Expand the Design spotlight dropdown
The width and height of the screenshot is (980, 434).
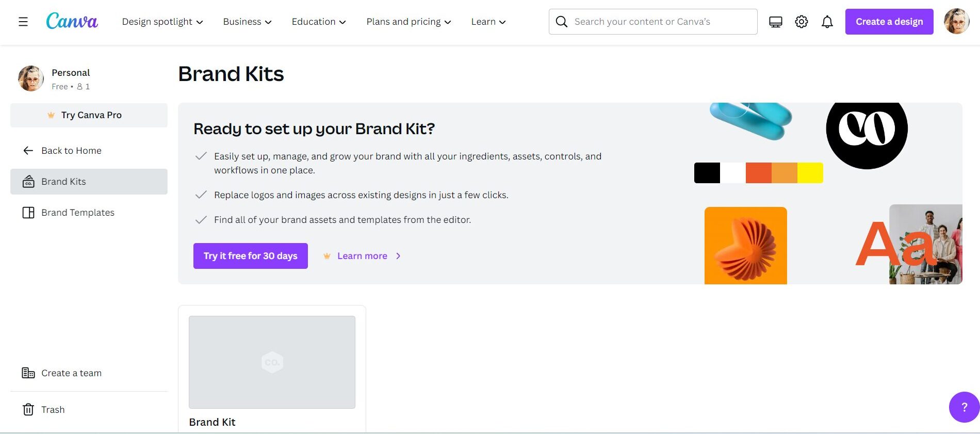coord(162,22)
